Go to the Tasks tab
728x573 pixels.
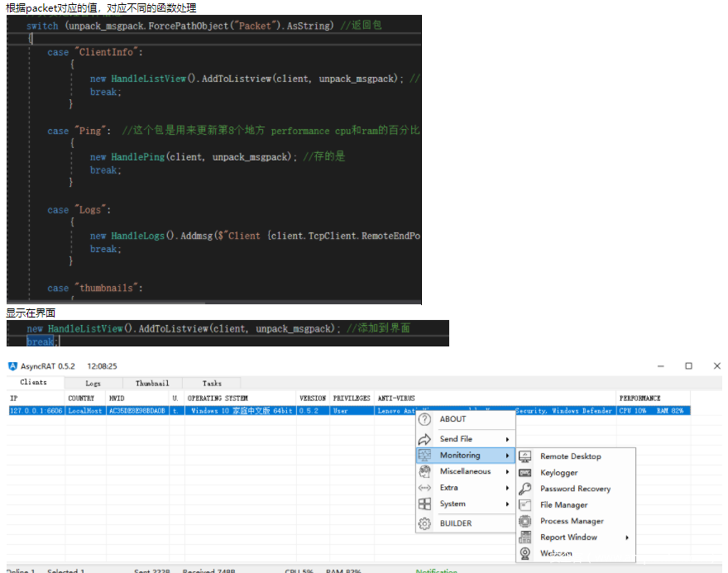coord(212,384)
